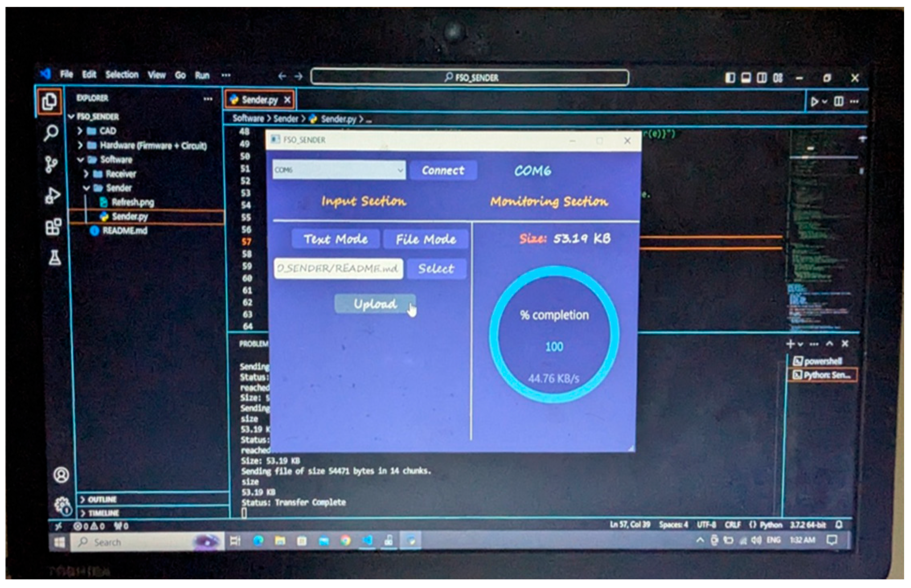The image size is (911, 588).
Task: Run Python file with play icon
Action: 815,102
